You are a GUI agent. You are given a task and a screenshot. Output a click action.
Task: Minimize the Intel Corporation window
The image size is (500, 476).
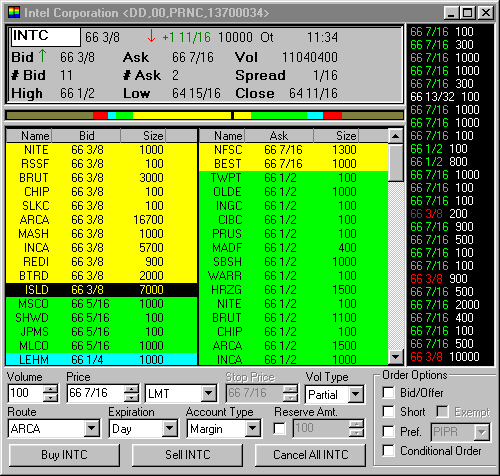click(x=451, y=13)
